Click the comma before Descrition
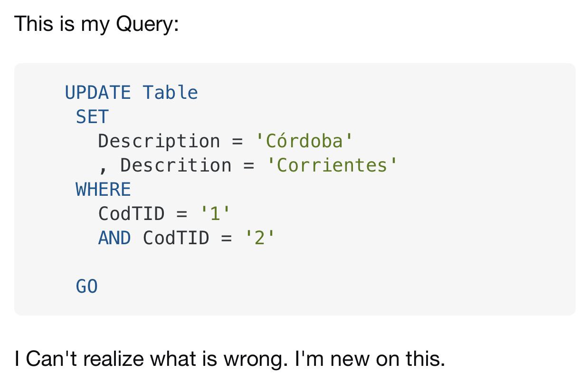This screenshot has height=392, width=580. pyautogui.click(x=103, y=167)
